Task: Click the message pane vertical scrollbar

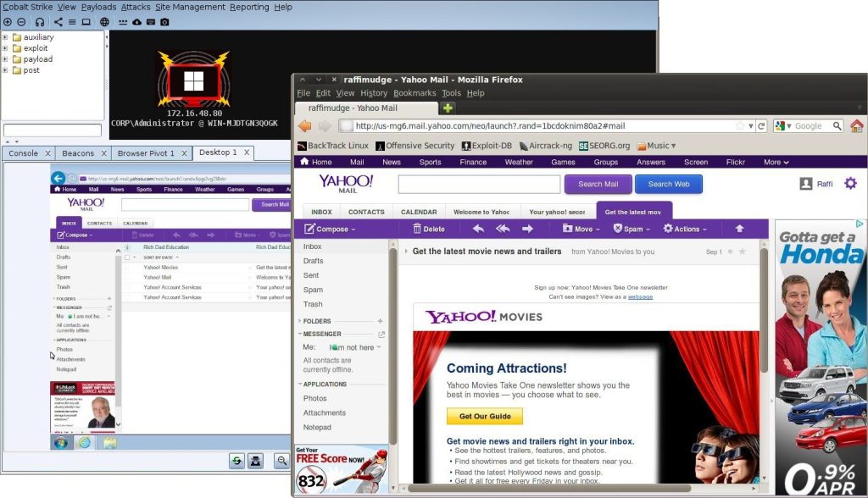Action: point(764,310)
